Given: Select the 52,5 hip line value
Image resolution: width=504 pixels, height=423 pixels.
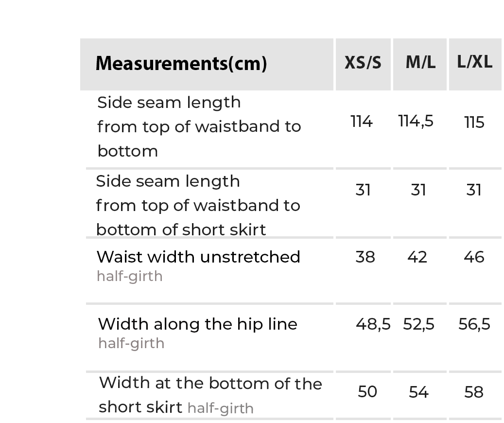Looking at the screenshot, I should point(418,324).
